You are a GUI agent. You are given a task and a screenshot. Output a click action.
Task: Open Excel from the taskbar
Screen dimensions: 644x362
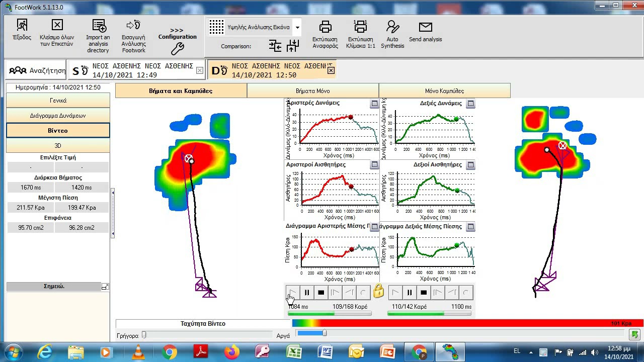coord(294,352)
